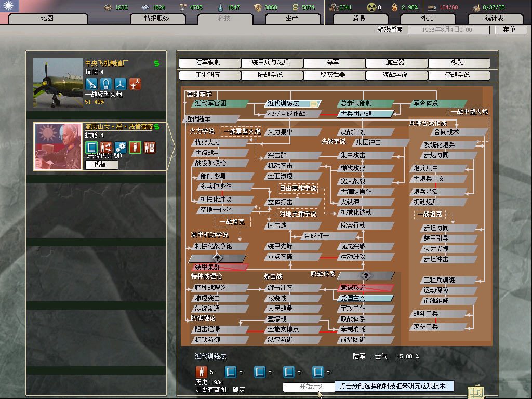The image size is (532, 399).
Task: Click the date field showing 1936年8月4日0:00
Action: (448, 30)
